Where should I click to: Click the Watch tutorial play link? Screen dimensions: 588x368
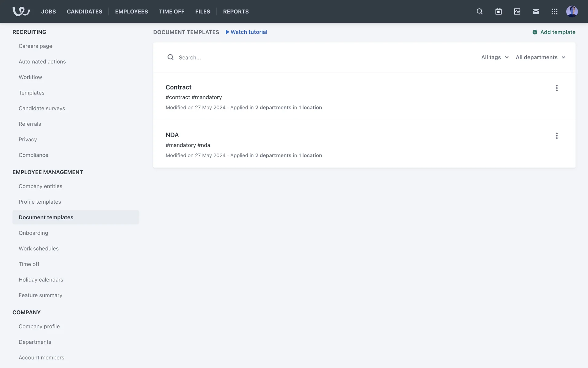coord(246,32)
